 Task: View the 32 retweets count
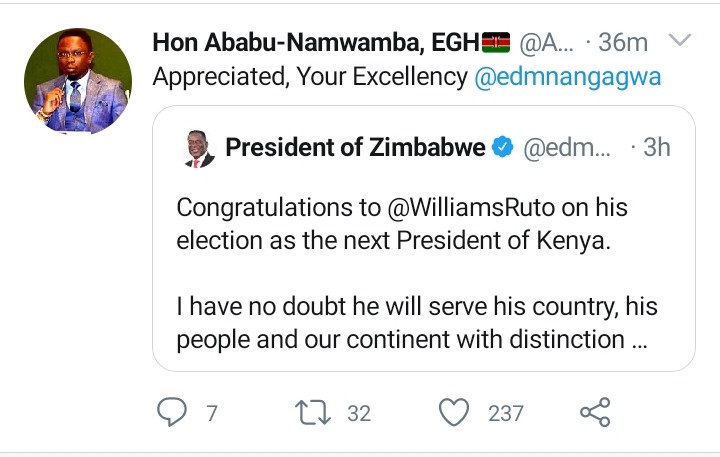tap(359, 413)
